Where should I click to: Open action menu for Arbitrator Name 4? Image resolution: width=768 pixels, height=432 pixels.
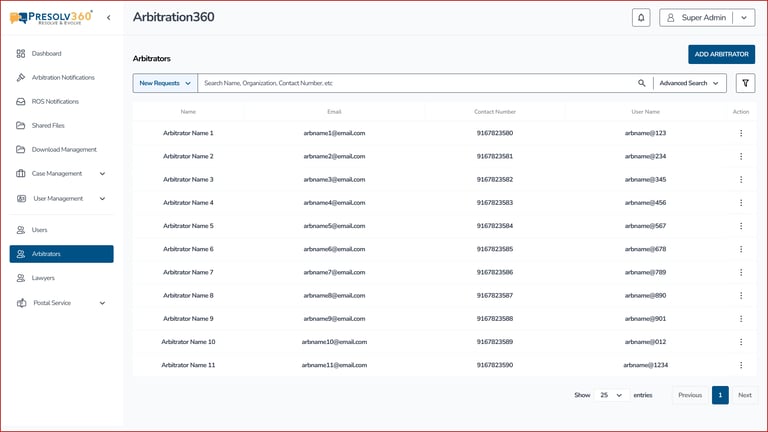pyautogui.click(x=741, y=203)
